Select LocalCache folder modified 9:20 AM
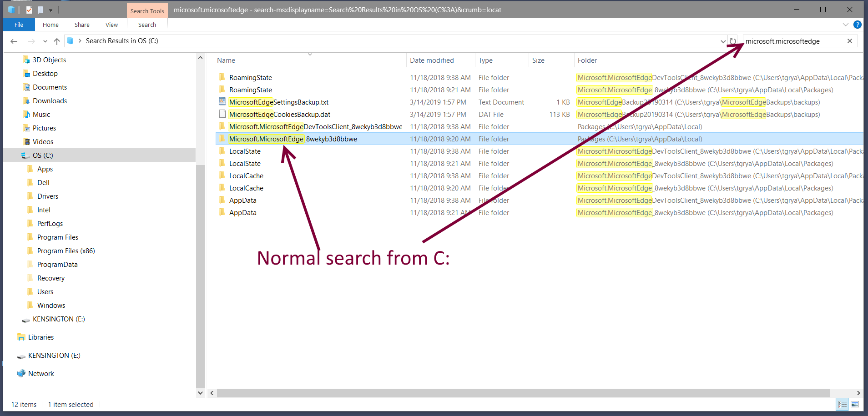Viewport: 868px width, 416px height. pyautogui.click(x=246, y=188)
